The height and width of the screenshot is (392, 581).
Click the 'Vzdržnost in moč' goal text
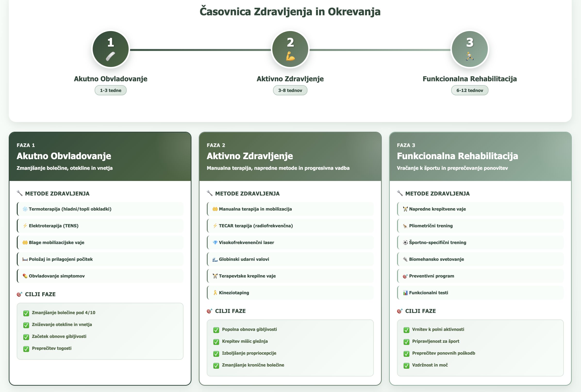click(x=430, y=365)
